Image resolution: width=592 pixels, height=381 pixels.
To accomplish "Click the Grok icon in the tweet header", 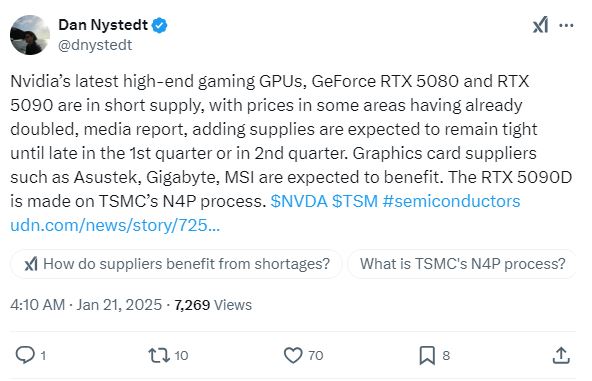I will [x=540, y=25].
